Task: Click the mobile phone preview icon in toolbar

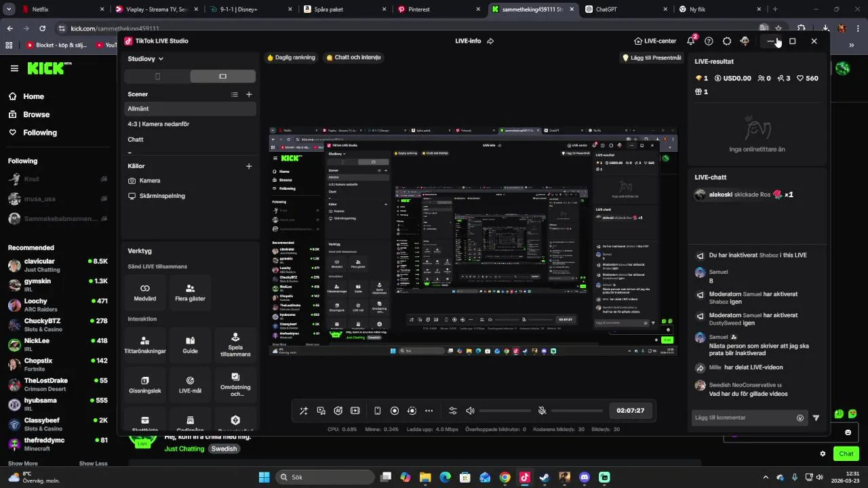Action: 378,411
